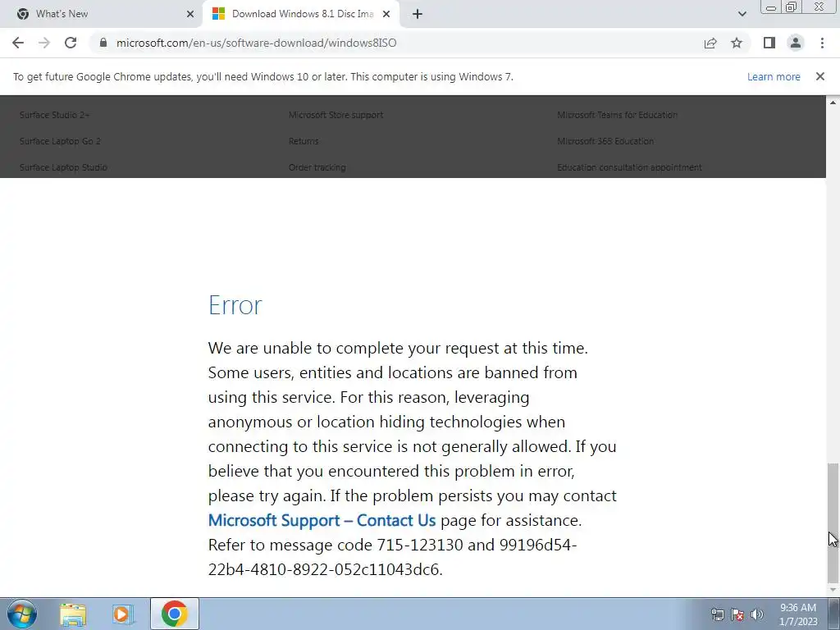Open the Learn more link in the info bar
Screen dimensions: 840x630
tap(774, 76)
